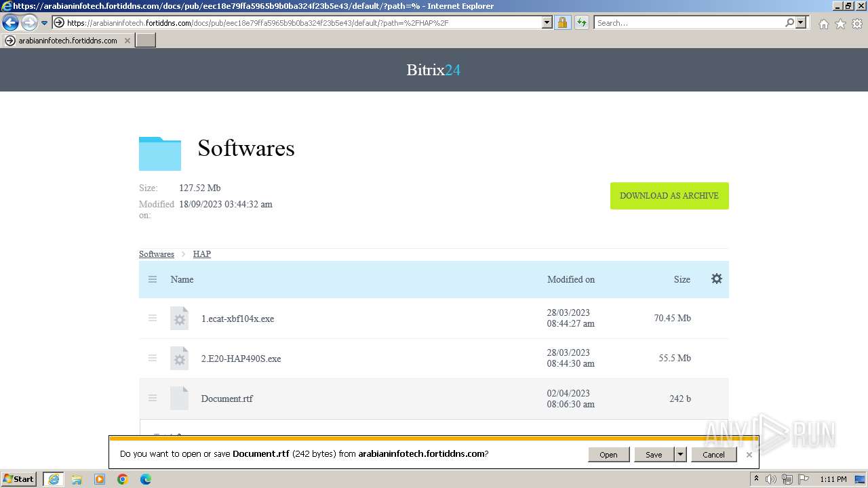Screen dimensions: 868x488
Task: Click the security lock icon
Action: click(562, 23)
